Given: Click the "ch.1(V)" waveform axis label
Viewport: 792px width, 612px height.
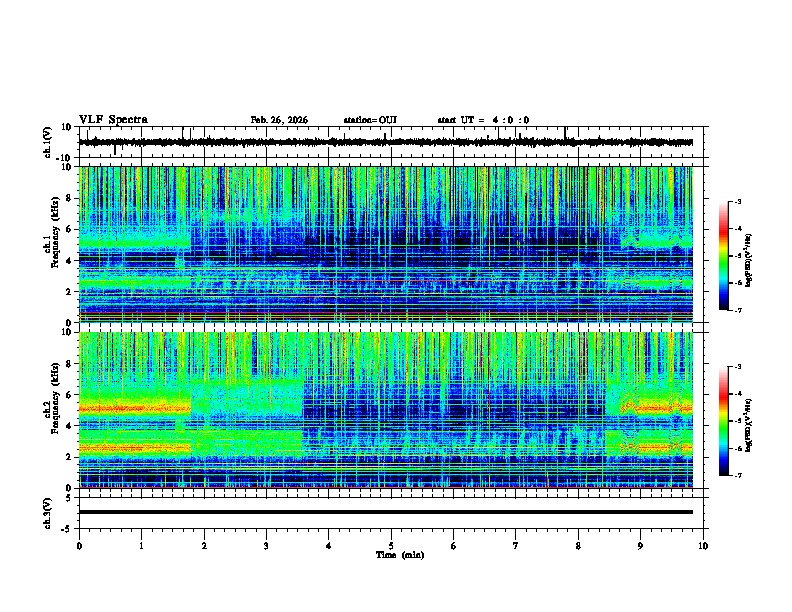Looking at the screenshot, I should point(48,142).
